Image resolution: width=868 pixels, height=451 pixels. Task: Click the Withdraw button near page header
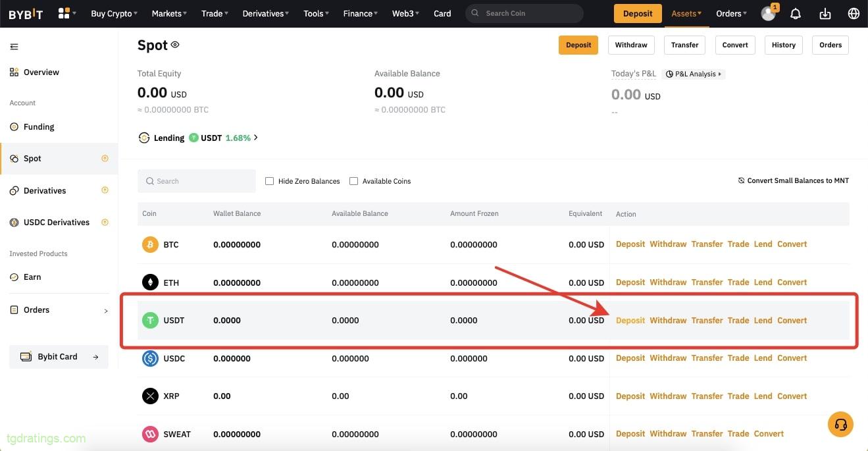point(631,45)
